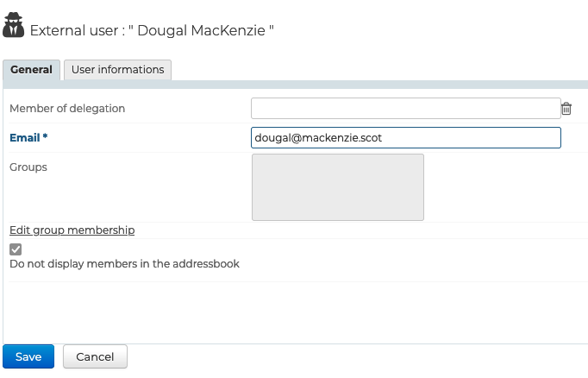Click the trash icon beside the delegation field
This screenshot has width=588, height=378.
[566, 109]
